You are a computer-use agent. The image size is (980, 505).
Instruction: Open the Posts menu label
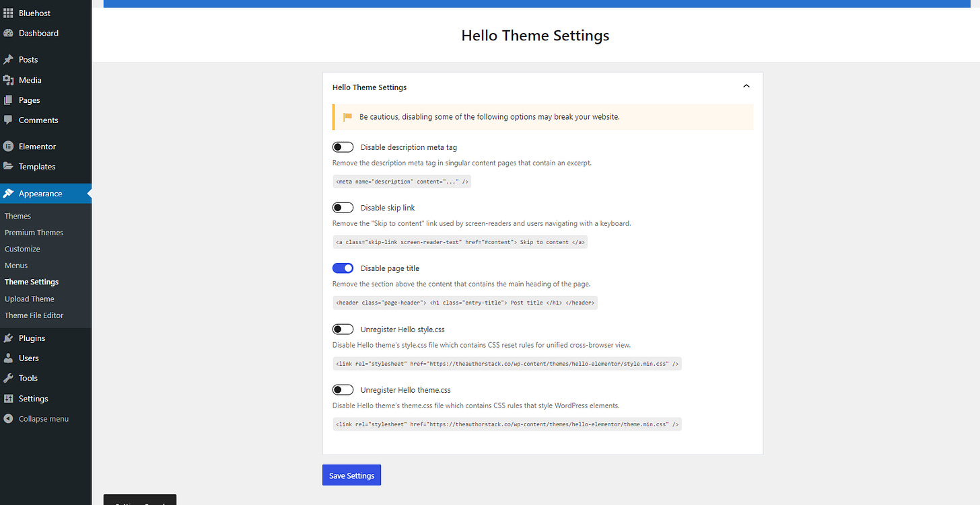point(28,60)
